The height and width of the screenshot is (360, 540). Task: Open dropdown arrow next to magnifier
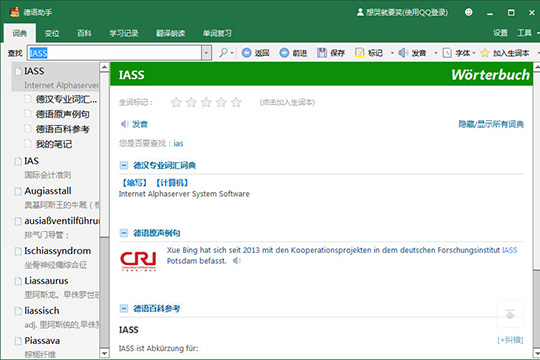[232, 53]
